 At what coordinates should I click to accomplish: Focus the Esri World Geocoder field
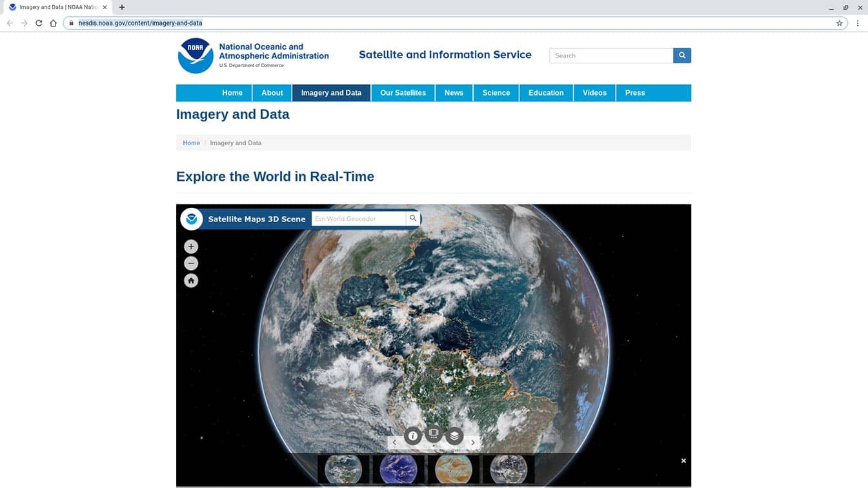358,219
